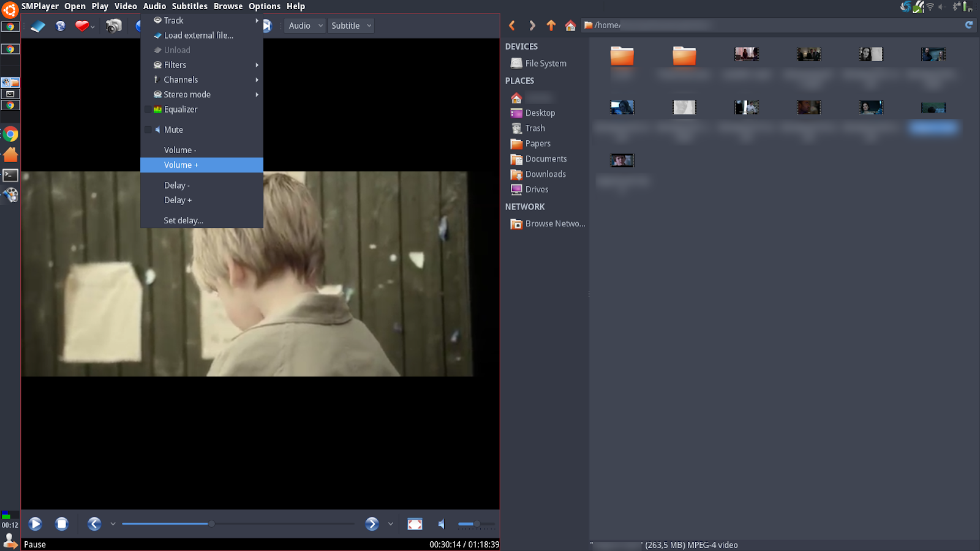Click the speaker icon in playback bar
Screen dimensions: 980x551
click(441, 523)
